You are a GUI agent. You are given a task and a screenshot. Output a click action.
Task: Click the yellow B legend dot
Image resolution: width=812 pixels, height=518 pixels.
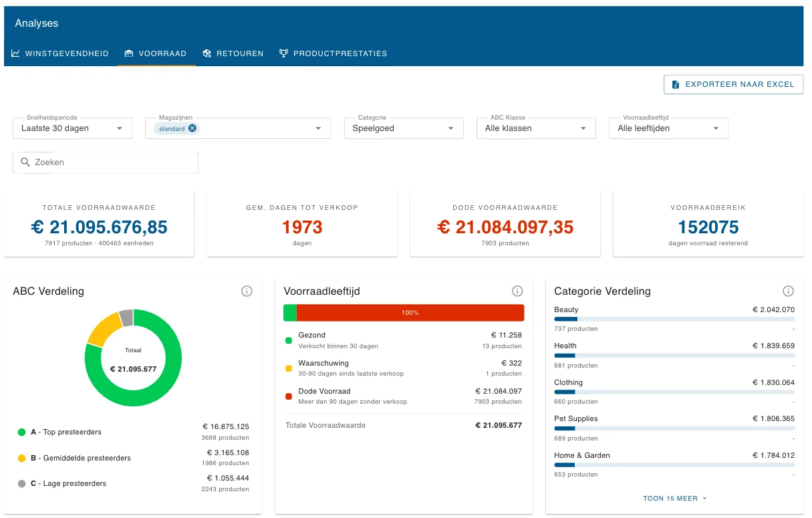click(21, 459)
